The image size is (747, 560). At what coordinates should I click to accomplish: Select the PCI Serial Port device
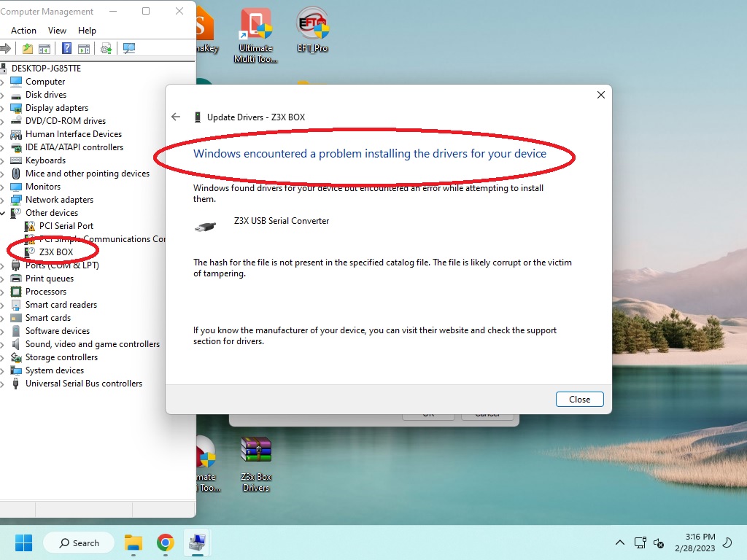click(66, 226)
